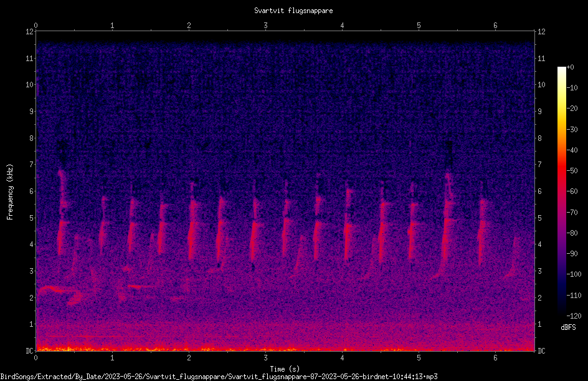The image size is (588, 381).
Task: Click the 7 kHz label on right axis
Action: (x=539, y=165)
